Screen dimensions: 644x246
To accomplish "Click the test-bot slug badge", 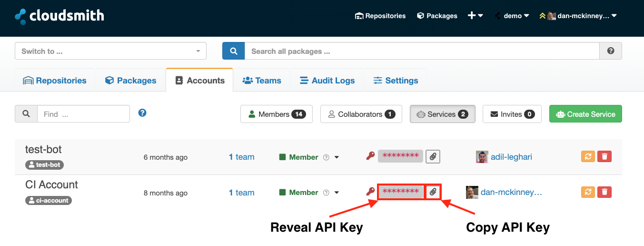I will [44, 165].
